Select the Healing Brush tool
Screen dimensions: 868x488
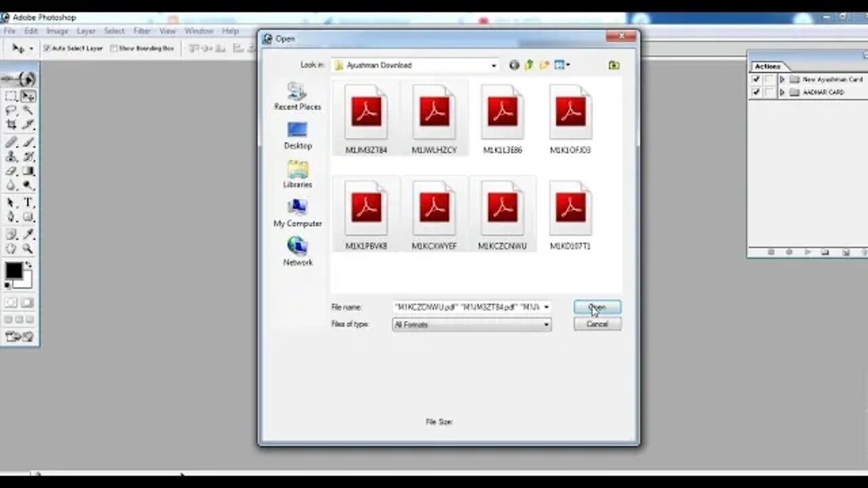(12, 142)
